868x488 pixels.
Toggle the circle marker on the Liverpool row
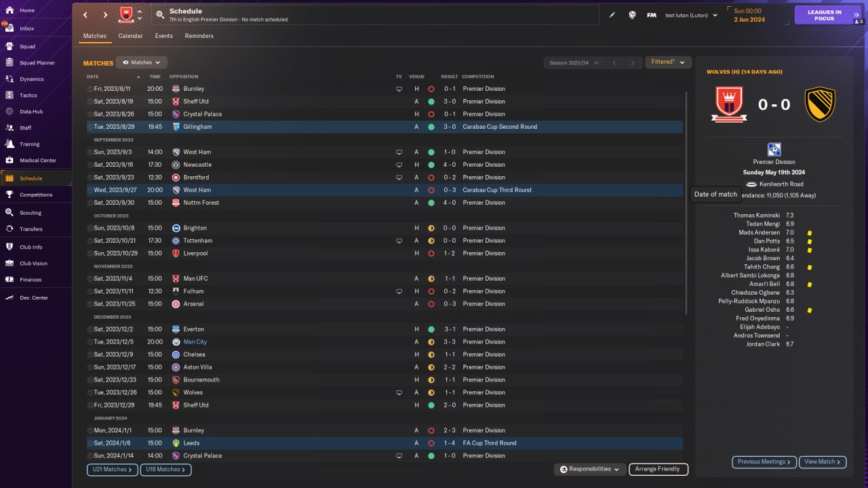click(x=90, y=253)
